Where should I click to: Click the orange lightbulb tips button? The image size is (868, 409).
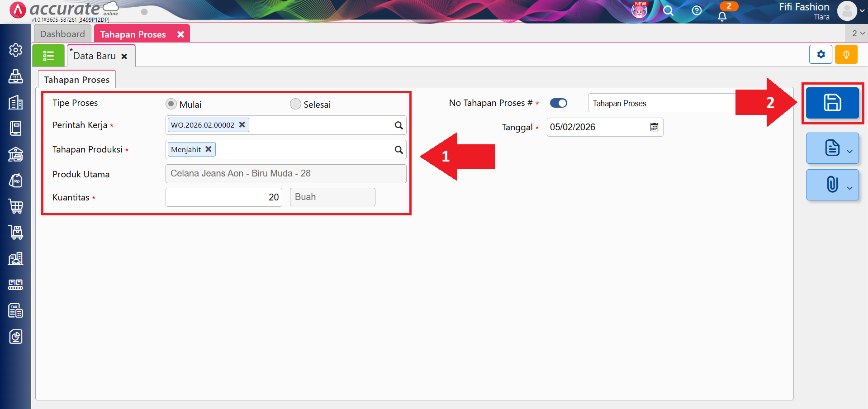coord(846,55)
